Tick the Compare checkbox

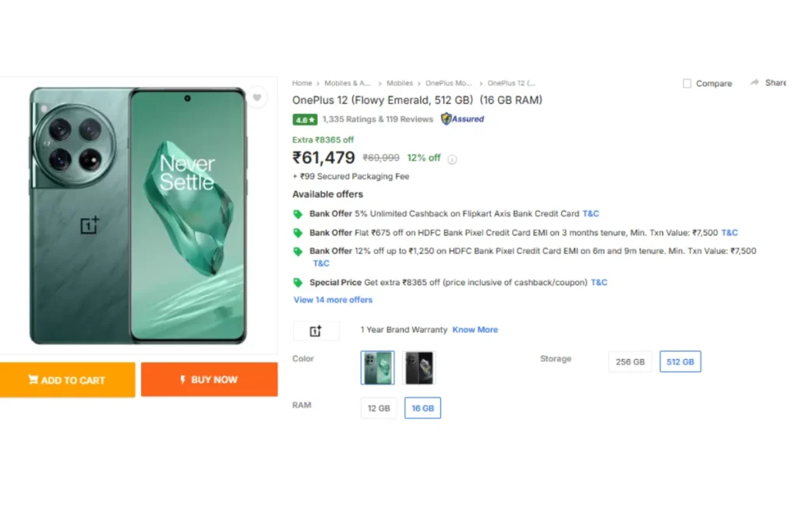point(687,83)
